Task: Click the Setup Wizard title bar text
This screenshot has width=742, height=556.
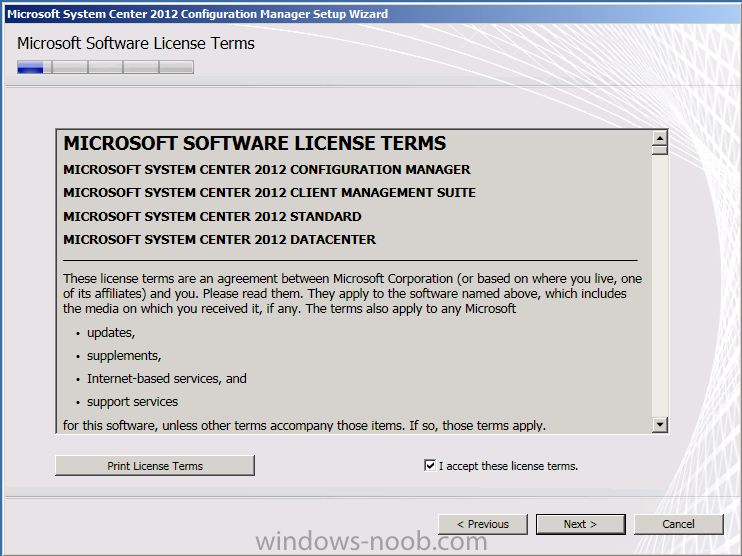Action: [x=198, y=14]
